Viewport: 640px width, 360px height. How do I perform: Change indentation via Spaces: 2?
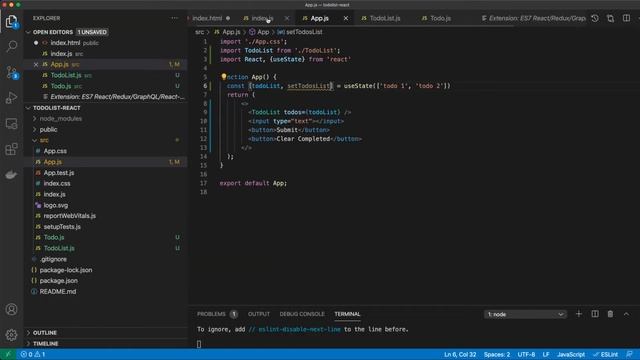497,354
